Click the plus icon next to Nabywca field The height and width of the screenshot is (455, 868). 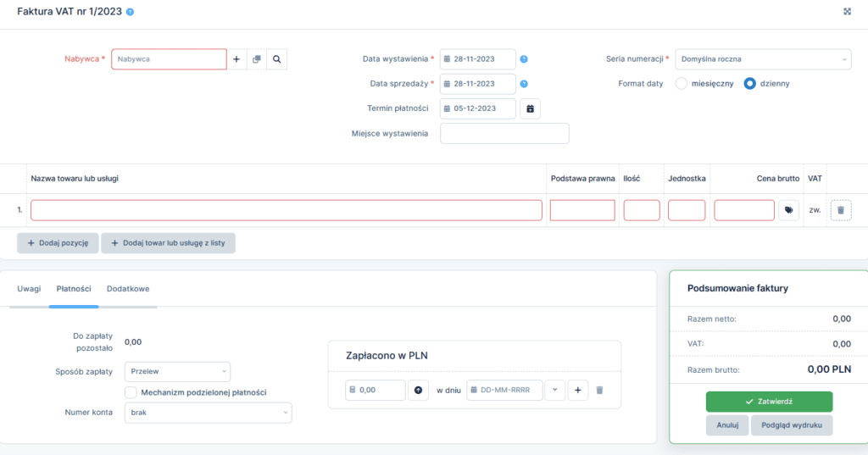[236, 59]
